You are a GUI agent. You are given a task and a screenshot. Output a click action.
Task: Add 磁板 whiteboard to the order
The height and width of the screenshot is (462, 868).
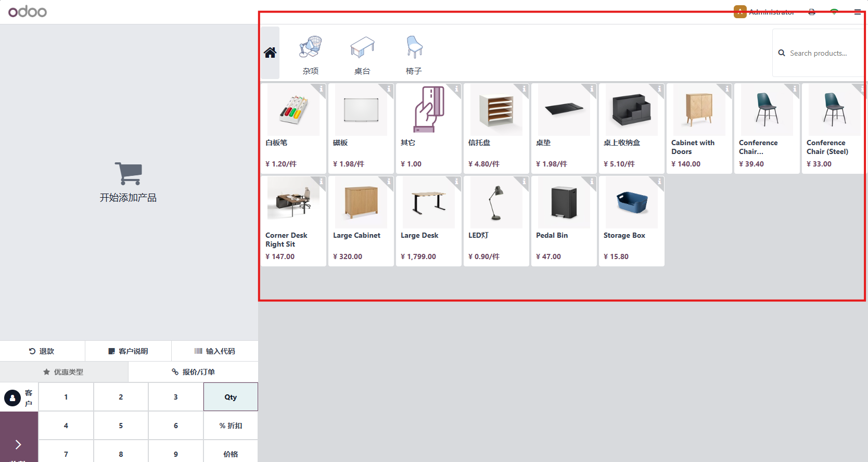coord(361,129)
